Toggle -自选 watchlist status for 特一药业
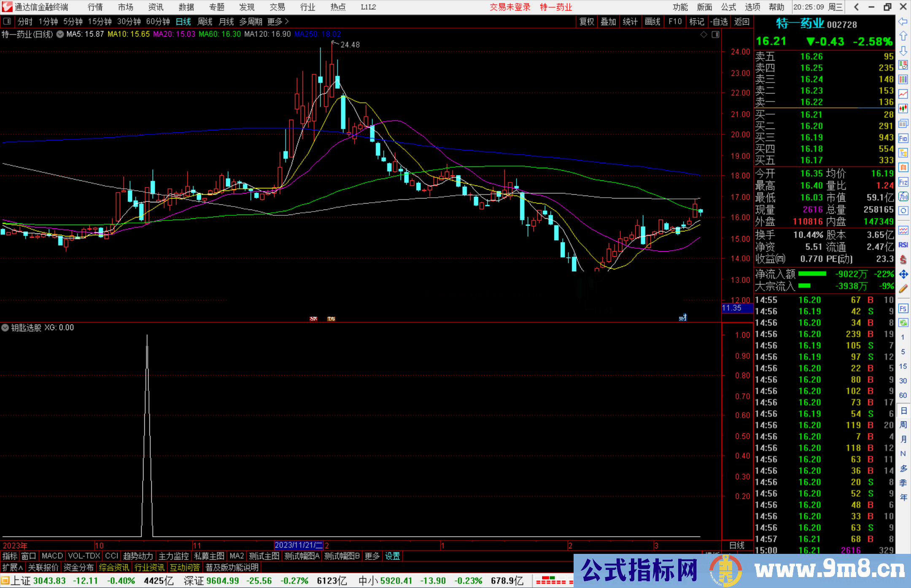 coord(720,21)
